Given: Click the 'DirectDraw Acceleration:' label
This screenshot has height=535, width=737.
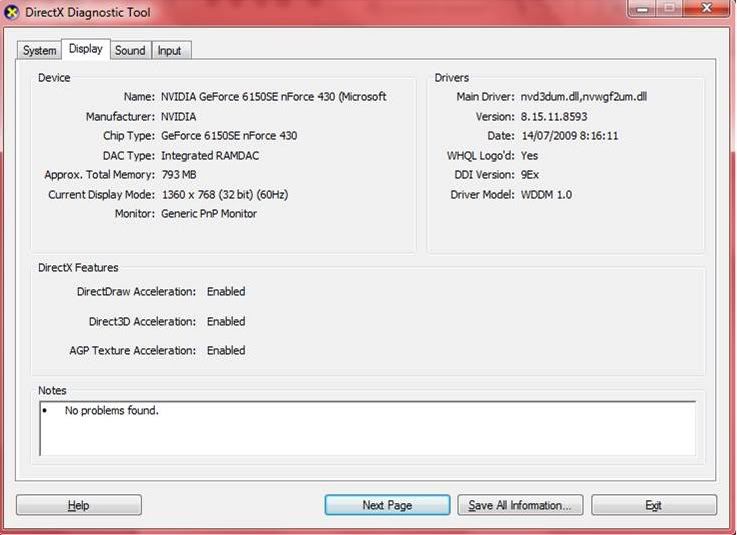Looking at the screenshot, I should point(136,291).
